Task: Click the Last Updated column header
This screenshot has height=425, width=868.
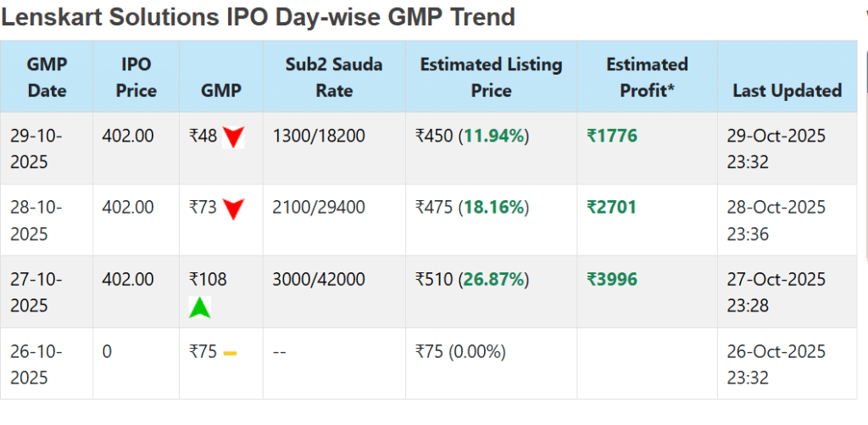Action: [x=787, y=91]
